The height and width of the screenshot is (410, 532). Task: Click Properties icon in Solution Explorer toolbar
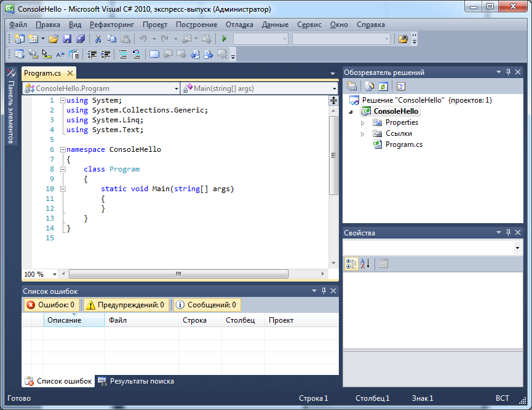click(x=352, y=87)
